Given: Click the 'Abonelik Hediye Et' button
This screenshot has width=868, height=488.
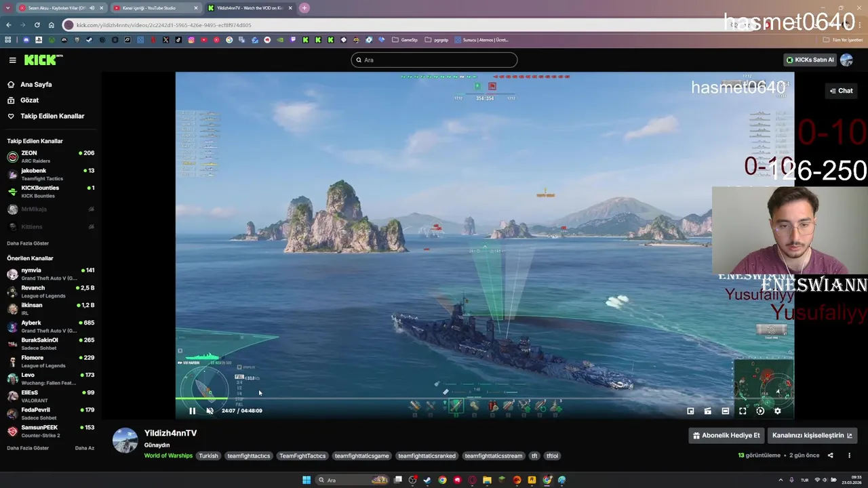Looking at the screenshot, I should click(x=726, y=436).
